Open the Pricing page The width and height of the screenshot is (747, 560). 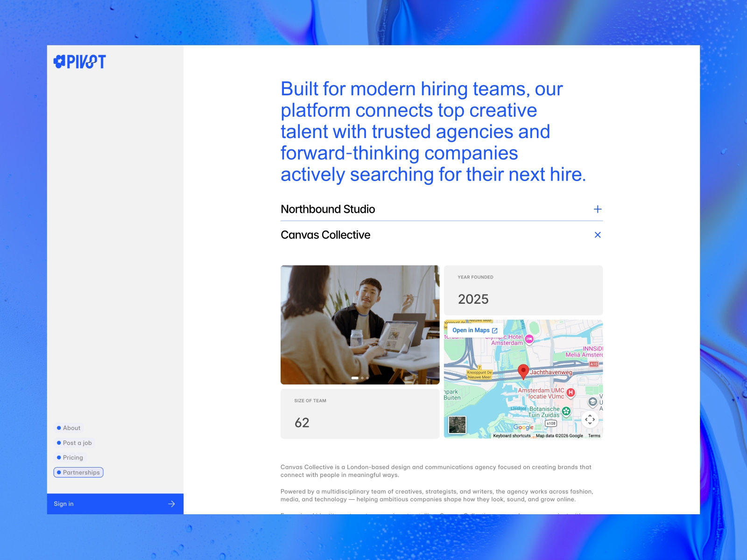pos(70,458)
